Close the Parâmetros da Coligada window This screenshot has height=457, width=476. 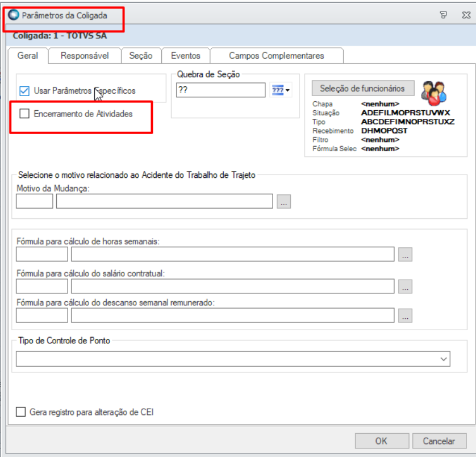[466, 15]
